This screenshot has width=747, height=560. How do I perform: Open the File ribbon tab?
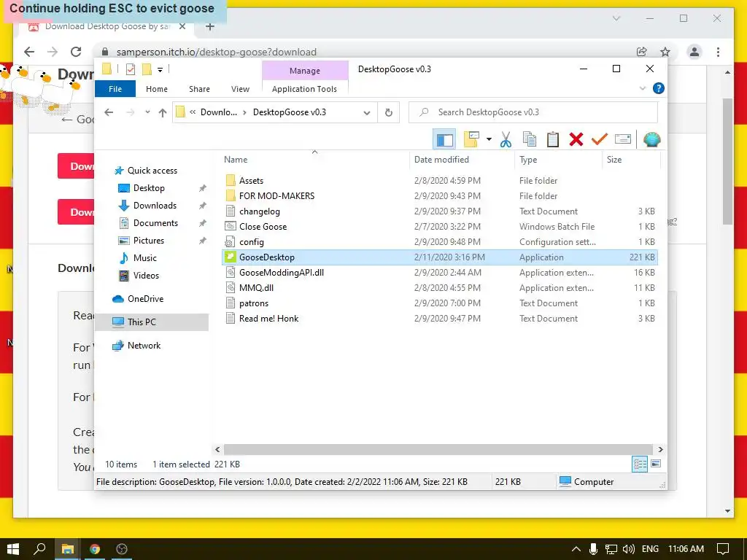tap(115, 89)
